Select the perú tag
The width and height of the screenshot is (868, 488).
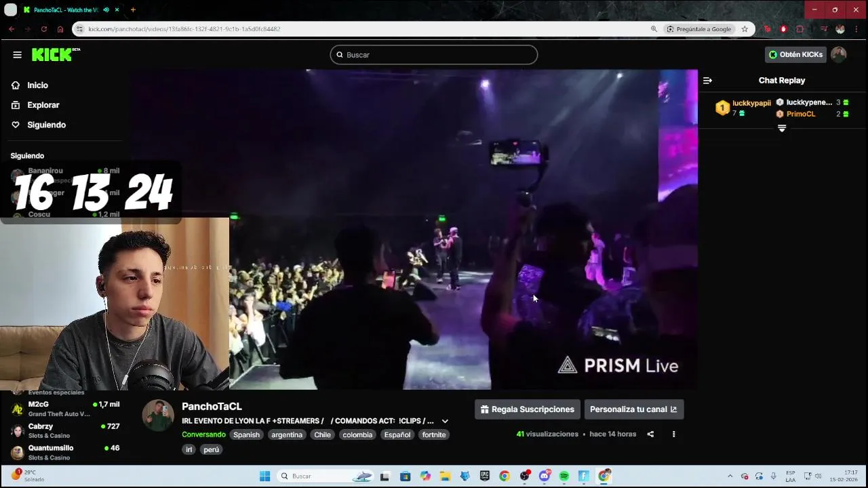coord(212,449)
